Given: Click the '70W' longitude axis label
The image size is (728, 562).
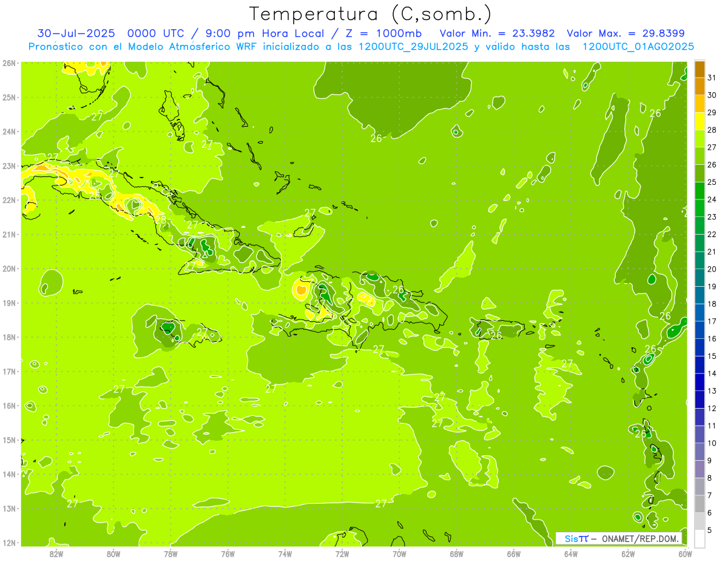Looking at the screenshot, I should point(399,554).
